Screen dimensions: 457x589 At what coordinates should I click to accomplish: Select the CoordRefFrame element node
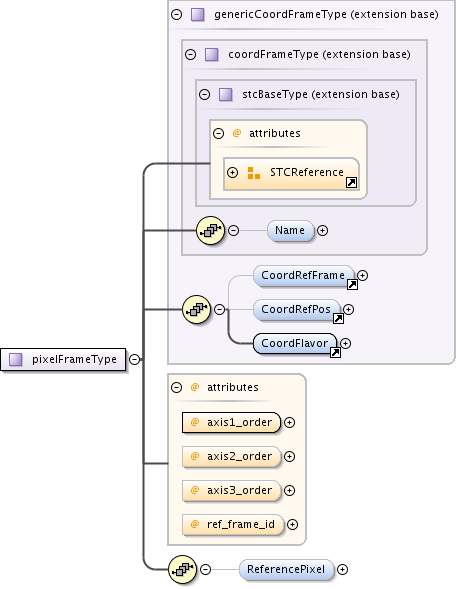click(304, 276)
